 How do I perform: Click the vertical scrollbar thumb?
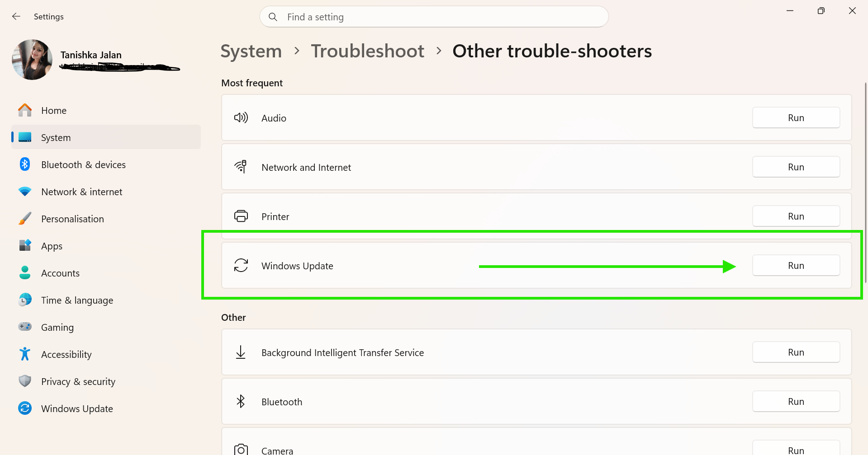click(x=865, y=183)
